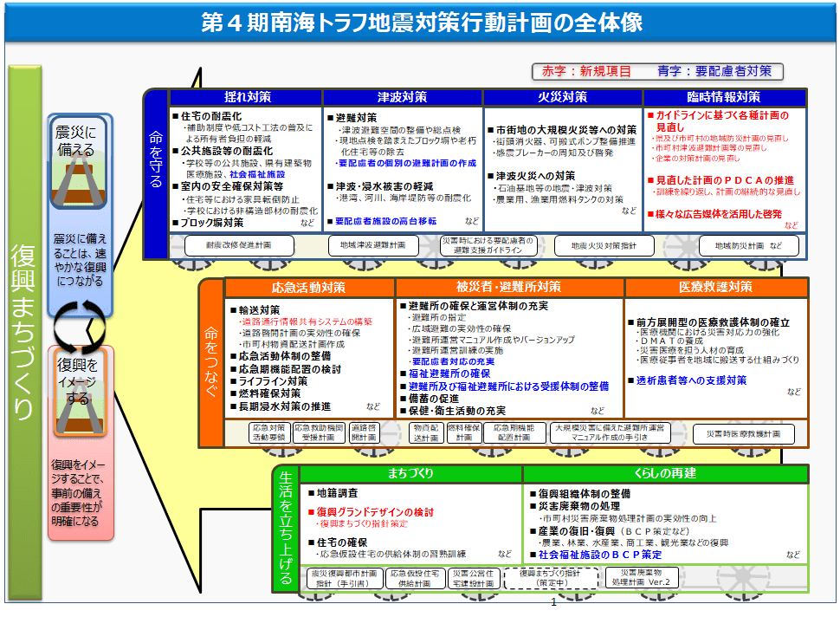Select the '被災者・避難所対策' column header
Screen dimensions: 840x617
pyautogui.click(x=509, y=288)
